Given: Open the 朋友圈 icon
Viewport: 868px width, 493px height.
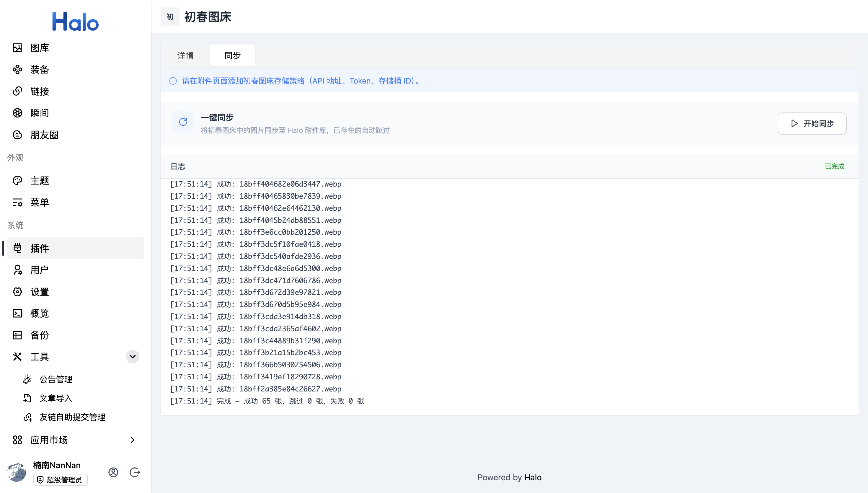Looking at the screenshot, I should click(x=17, y=135).
